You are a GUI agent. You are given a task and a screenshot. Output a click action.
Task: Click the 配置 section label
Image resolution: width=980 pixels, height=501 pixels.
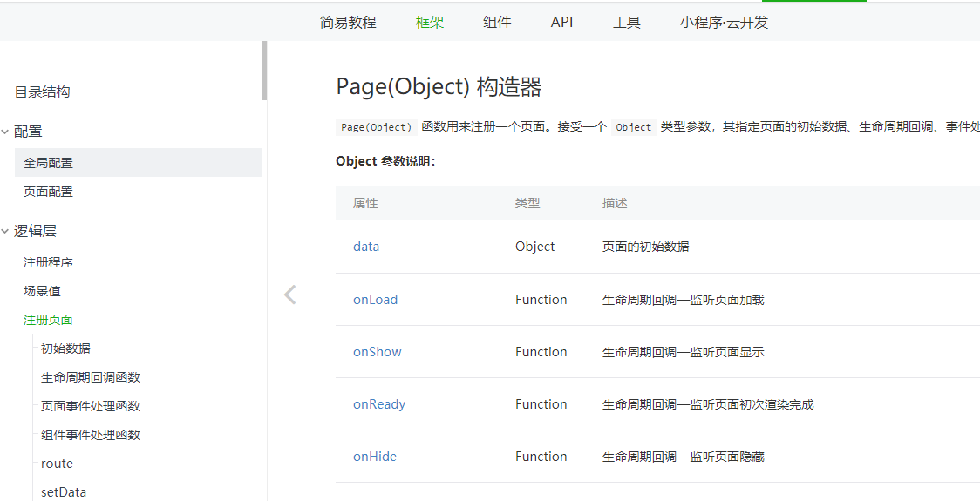point(28,132)
